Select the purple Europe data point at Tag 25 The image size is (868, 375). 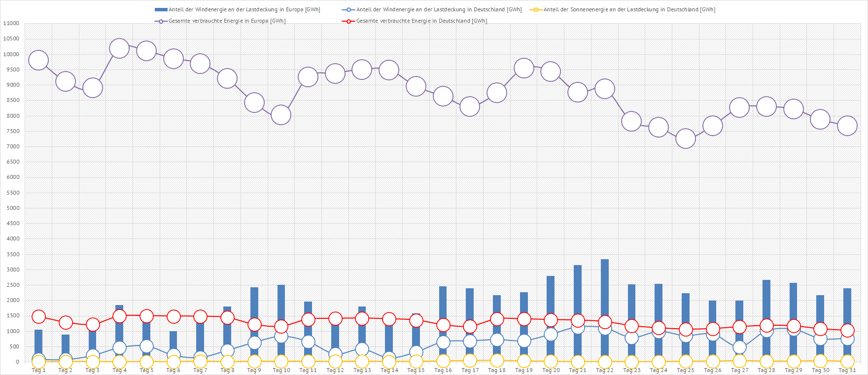686,138
